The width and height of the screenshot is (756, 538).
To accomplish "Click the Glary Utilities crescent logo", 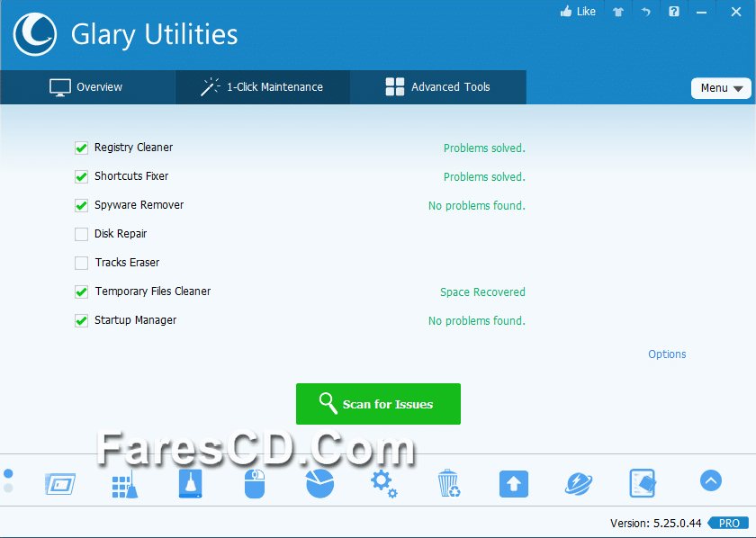I will (x=35, y=34).
